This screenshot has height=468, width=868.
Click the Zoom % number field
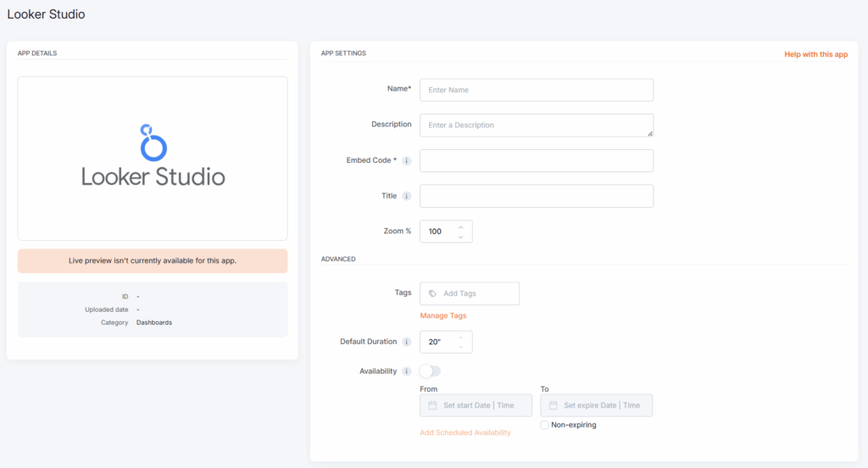pyautogui.click(x=446, y=231)
